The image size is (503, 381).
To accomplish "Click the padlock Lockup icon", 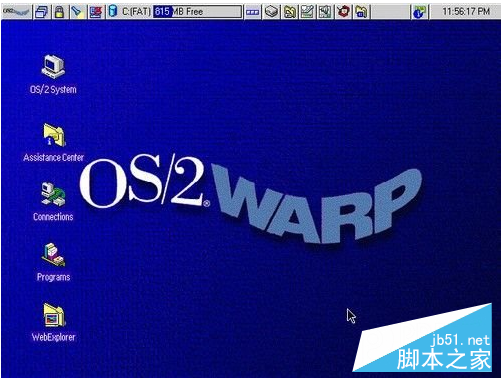I will pyautogui.click(x=59, y=12).
